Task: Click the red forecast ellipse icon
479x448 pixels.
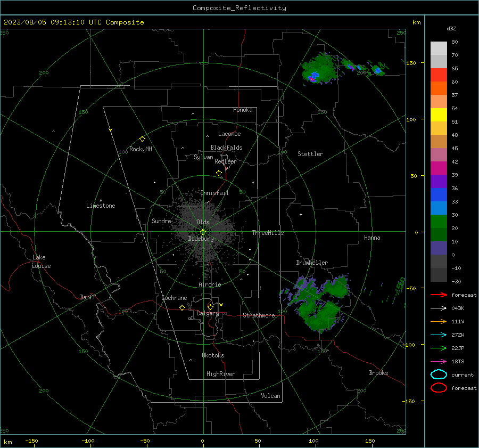Action: pos(439,388)
